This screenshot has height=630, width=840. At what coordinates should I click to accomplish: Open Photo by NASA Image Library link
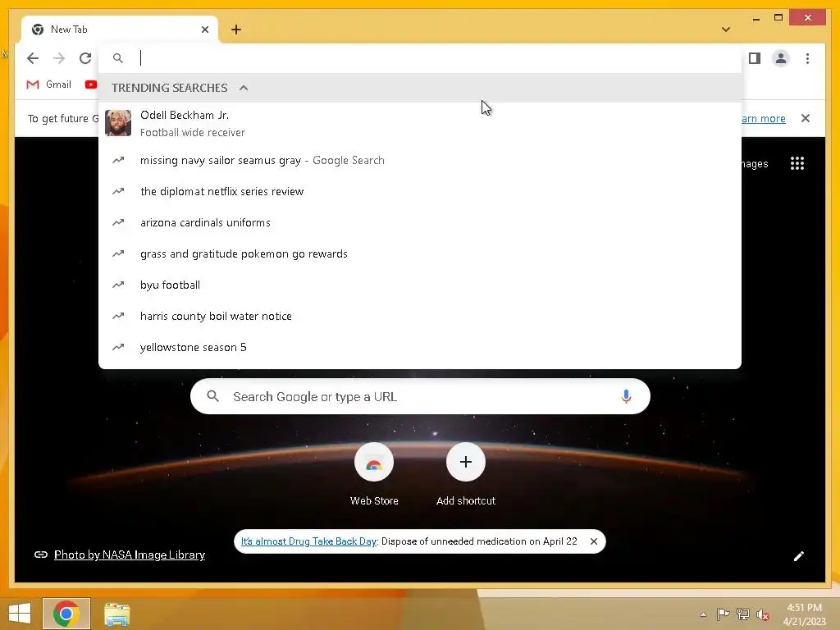(x=130, y=555)
